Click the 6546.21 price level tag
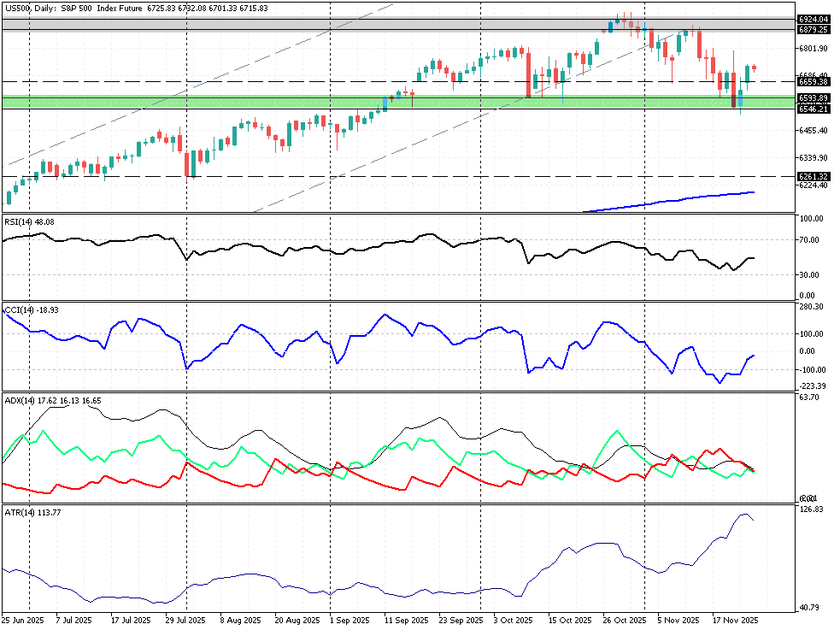This screenshot has height=630, width=840. coord(813,109)
